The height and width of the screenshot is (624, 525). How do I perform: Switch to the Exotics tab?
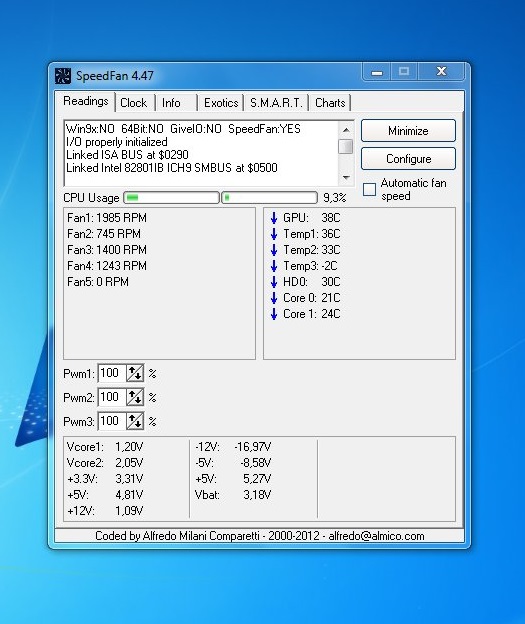[x=221, y=103]
